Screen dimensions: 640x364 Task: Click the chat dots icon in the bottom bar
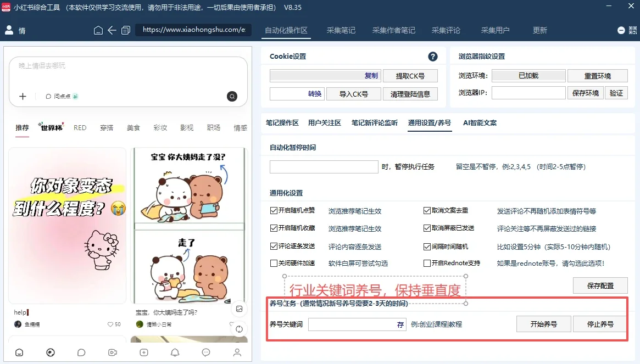click(x=206, y=352)
